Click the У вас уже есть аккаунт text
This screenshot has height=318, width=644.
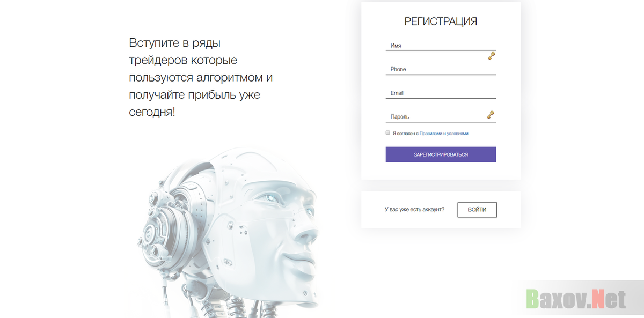pos(414,210)
